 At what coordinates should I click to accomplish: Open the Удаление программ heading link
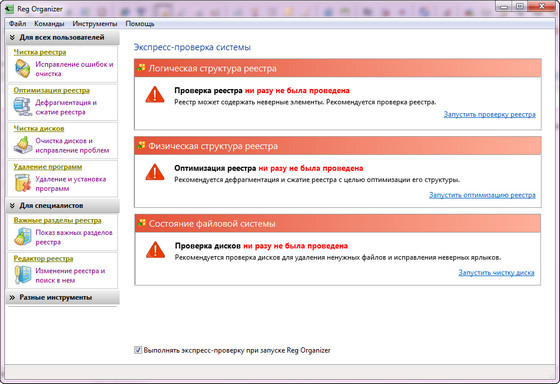pos(48,167)
